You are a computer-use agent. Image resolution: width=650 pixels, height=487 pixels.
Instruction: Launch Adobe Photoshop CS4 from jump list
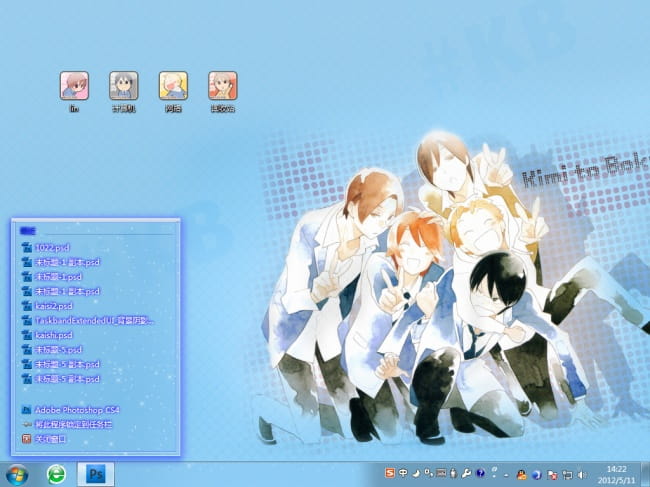point(76,410)
